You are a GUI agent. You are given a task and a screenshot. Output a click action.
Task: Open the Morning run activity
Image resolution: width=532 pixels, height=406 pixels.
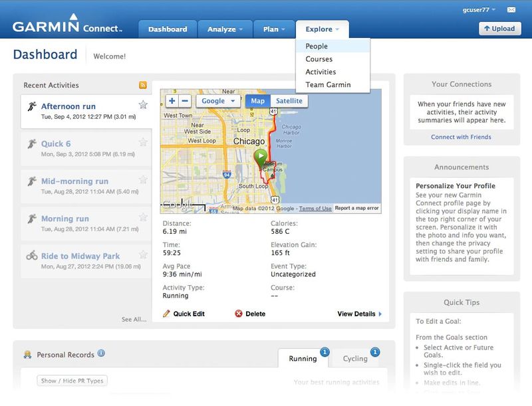pos(86,224)
